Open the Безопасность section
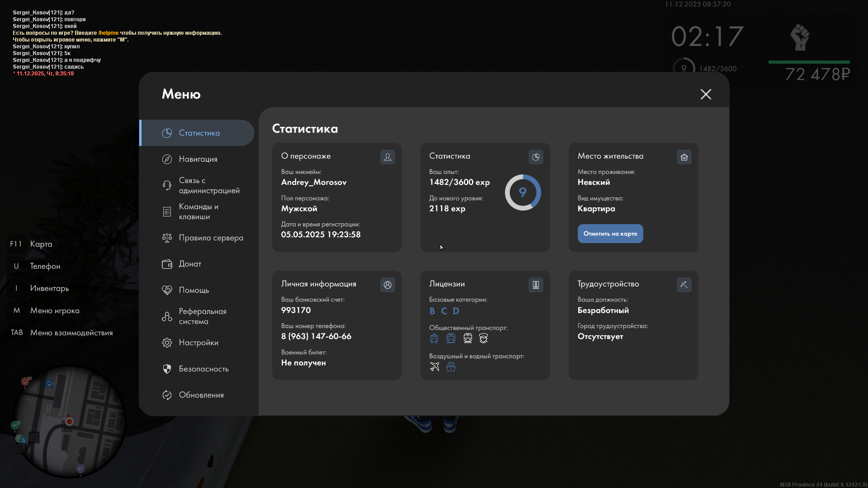The width and height of the screenshot is (868, 488). pyautogui.click(x=203, y=369)
